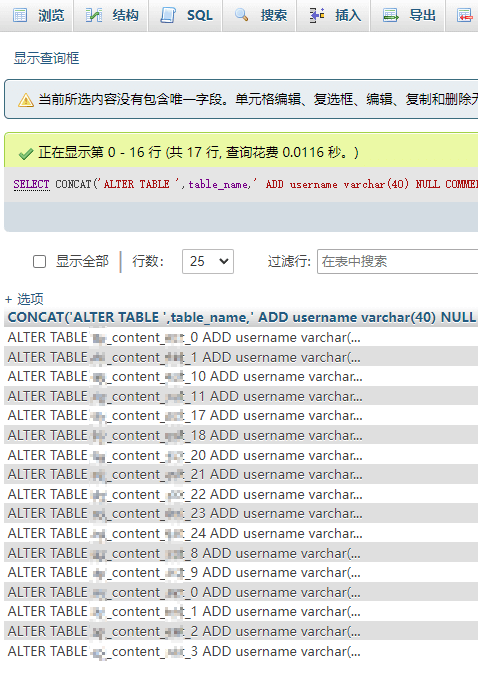Click the SQL document icon
This screenshot has height=674, width=478.
coord(168,15)
